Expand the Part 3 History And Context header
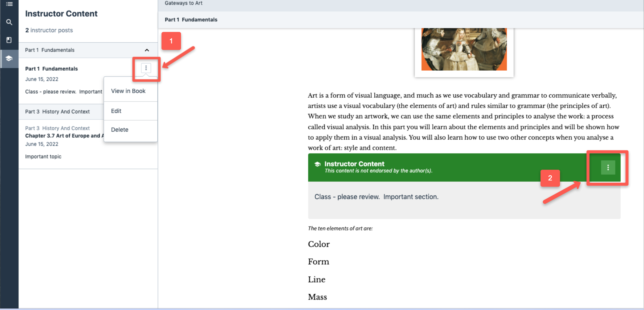The height and width of the screenshot is (310, 644). click(x=57, y=112)
